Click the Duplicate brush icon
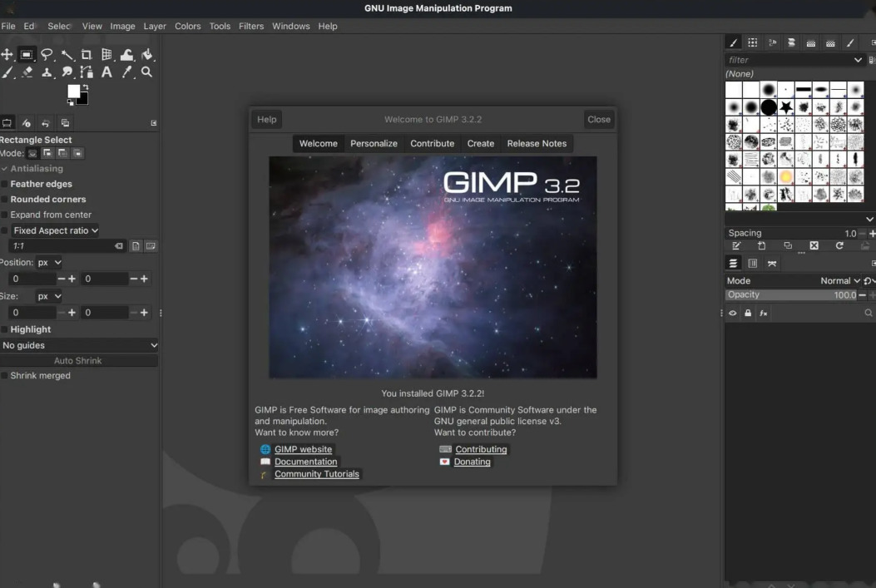The width and height of the screenshot is (876, 588). click(788, 245)
